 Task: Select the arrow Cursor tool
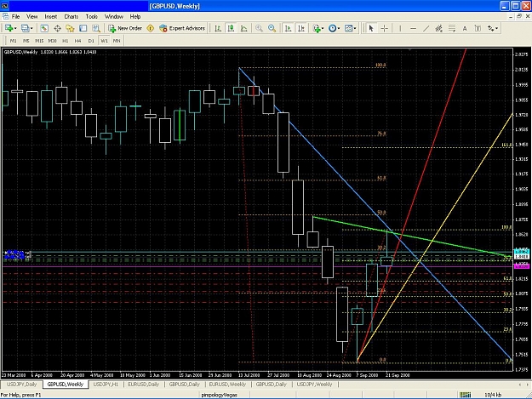pos(371,28)
